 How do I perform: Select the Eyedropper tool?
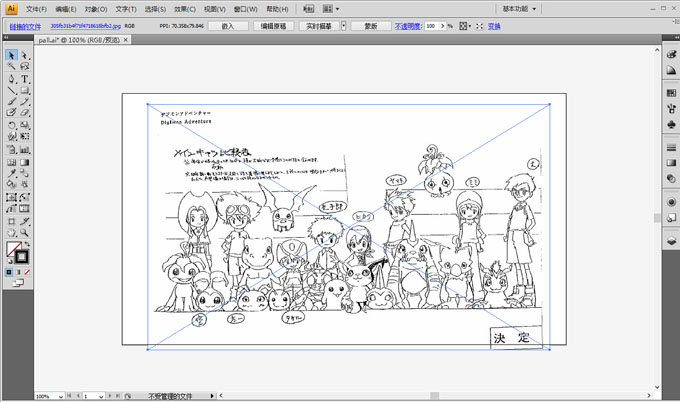11,173
